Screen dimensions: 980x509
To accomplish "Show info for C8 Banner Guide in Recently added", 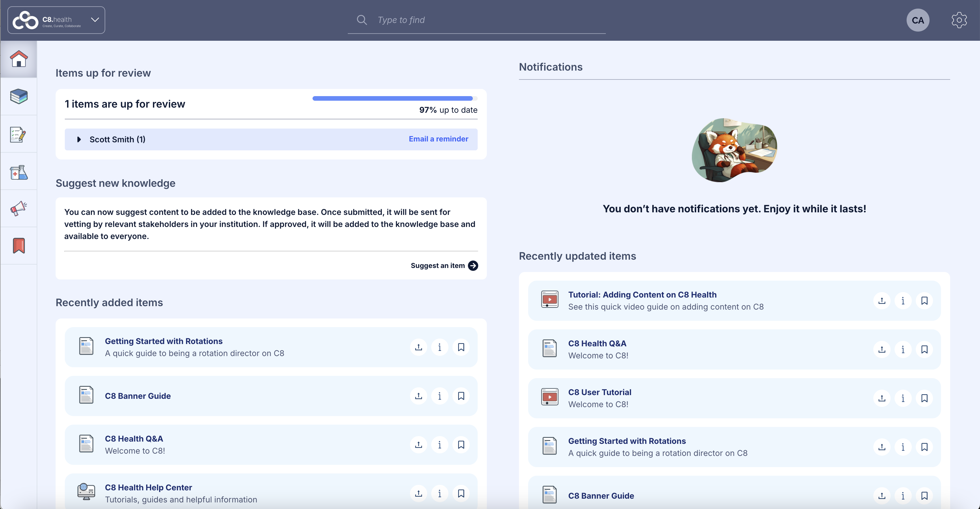I will [440, 396].
